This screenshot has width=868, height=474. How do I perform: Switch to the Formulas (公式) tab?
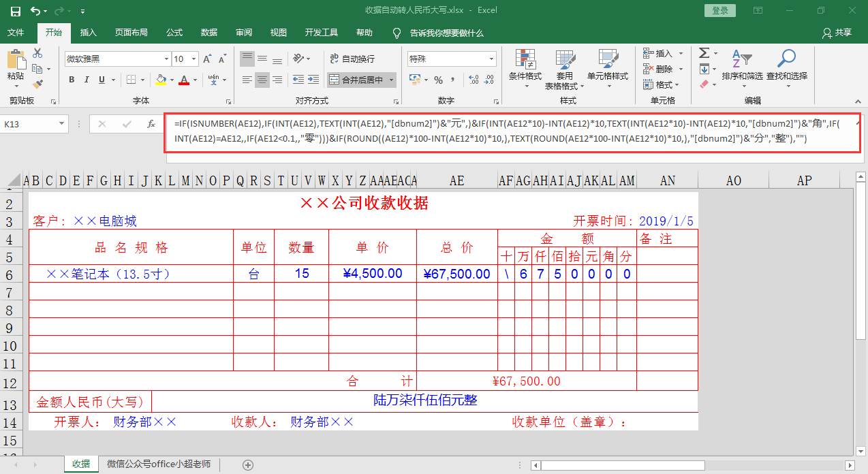click(174, 33)
